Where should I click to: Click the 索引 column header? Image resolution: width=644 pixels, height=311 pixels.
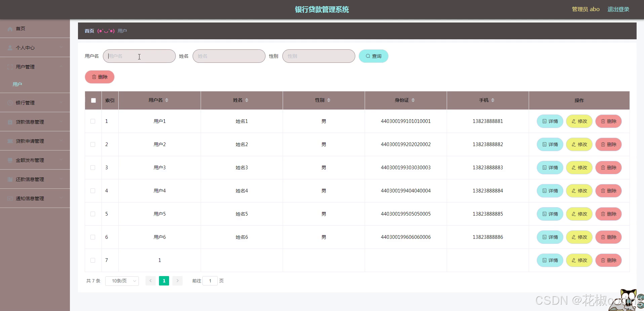tap(110, 100)
